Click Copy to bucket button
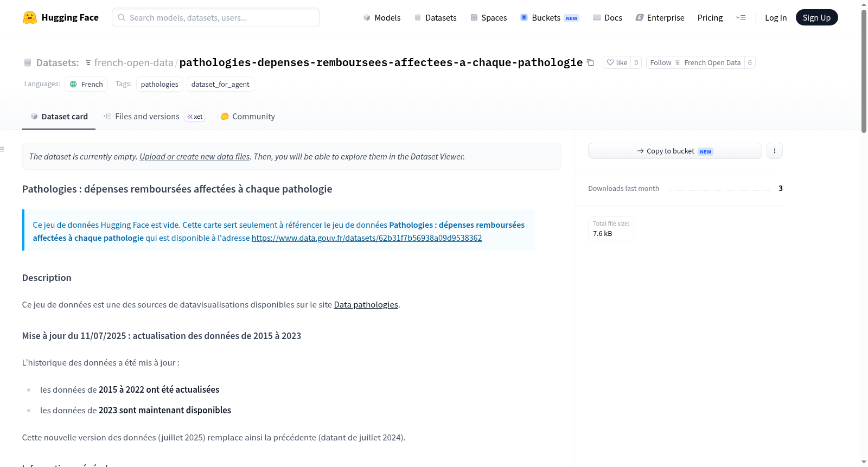868x467 pixels. [675, 151]
